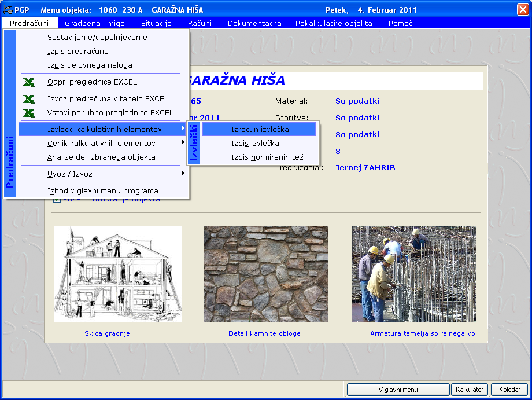This screenshot has width=532, height=400.
Task: Open the Kalkulator button
Action: point(469,390)
